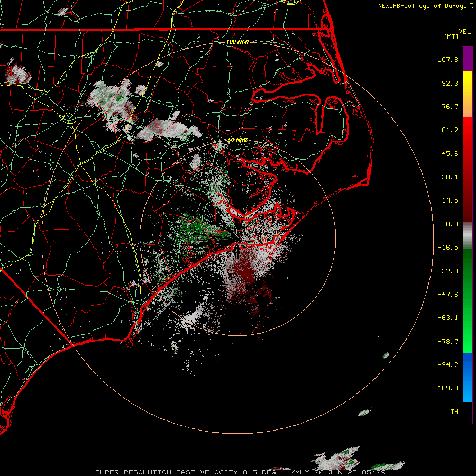Pick the blue segment of the color bar
The height and width of the screenshot is (476, 476).
coord(467,377)
